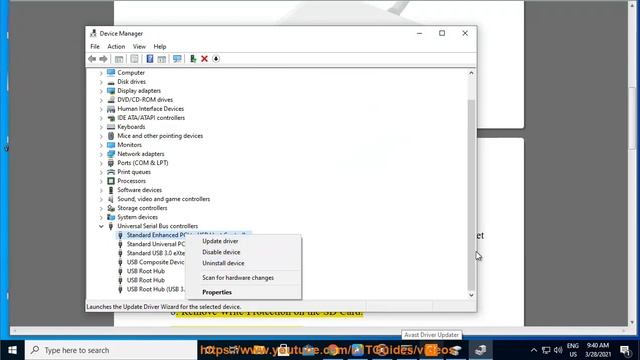Click the device tree vertical scrollbar thumb
Viewport: 640px width, 360px height.
click(471, 195)
